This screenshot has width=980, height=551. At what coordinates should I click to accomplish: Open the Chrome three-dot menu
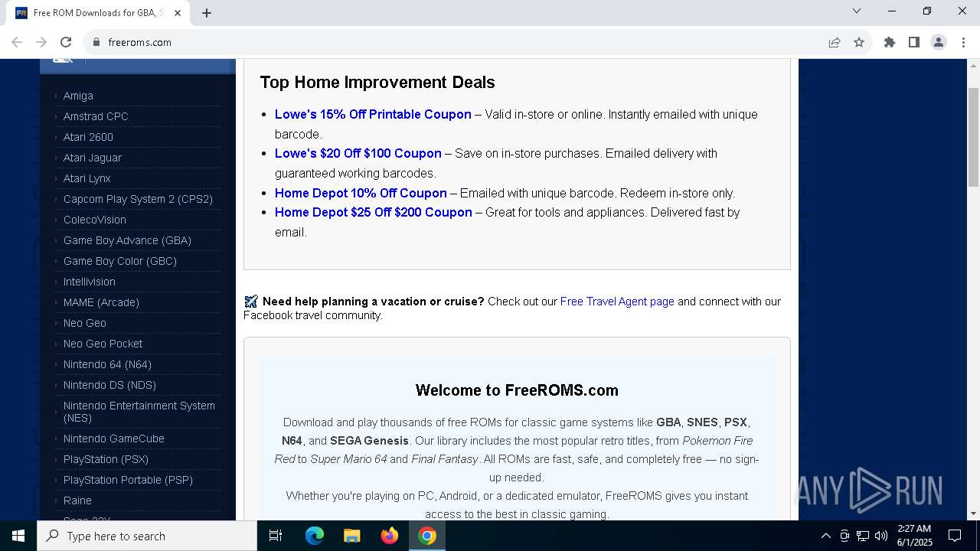[x=963, y=42]
